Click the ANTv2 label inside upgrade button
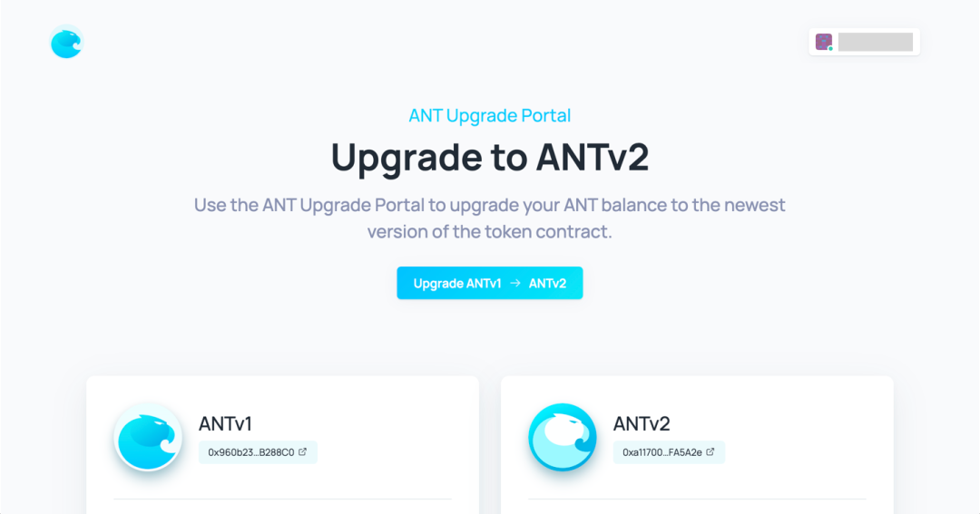980x514 pixels. click(547, 284)
